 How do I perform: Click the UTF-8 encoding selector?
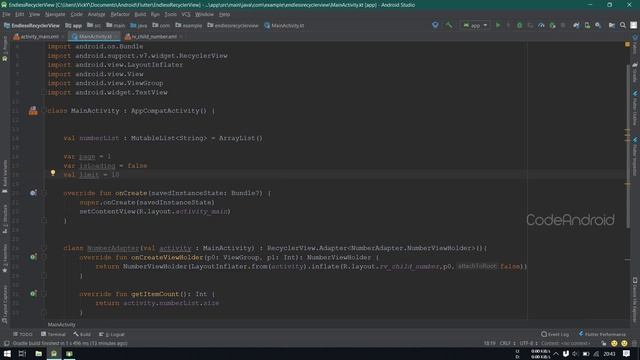click(529, 343)
